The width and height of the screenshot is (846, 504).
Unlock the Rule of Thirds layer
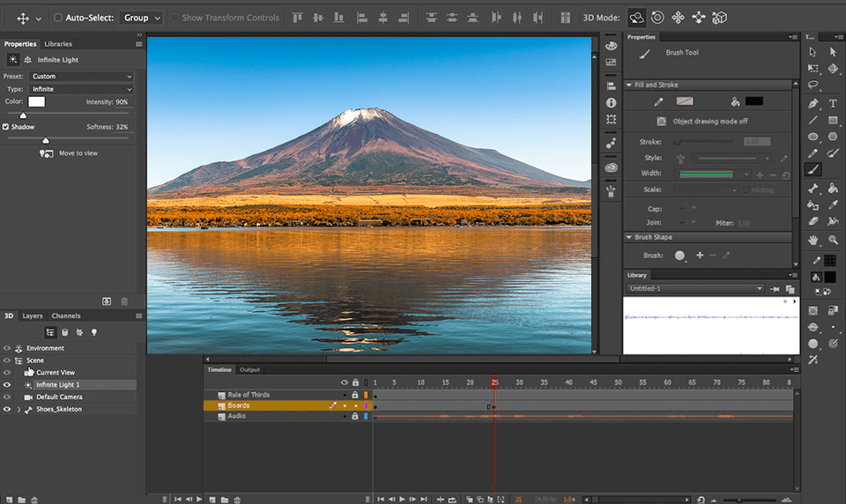point(355,395)
